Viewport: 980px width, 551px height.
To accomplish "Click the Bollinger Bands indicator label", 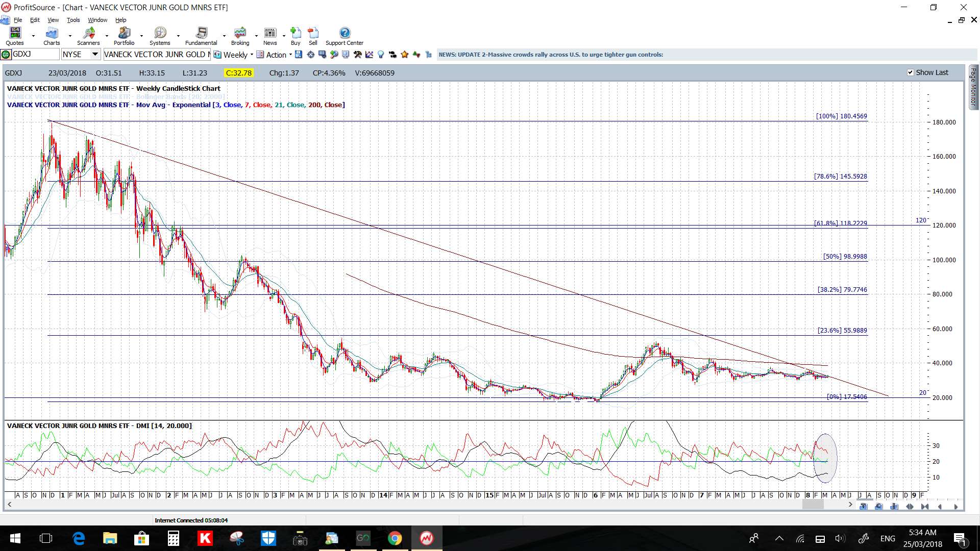I will (x=116, y=96).
